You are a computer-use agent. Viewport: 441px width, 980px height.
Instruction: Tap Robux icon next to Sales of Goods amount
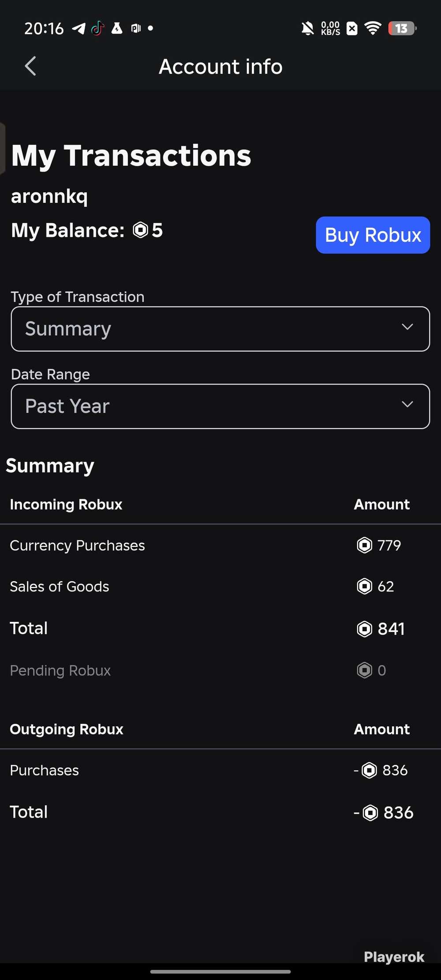364,587
